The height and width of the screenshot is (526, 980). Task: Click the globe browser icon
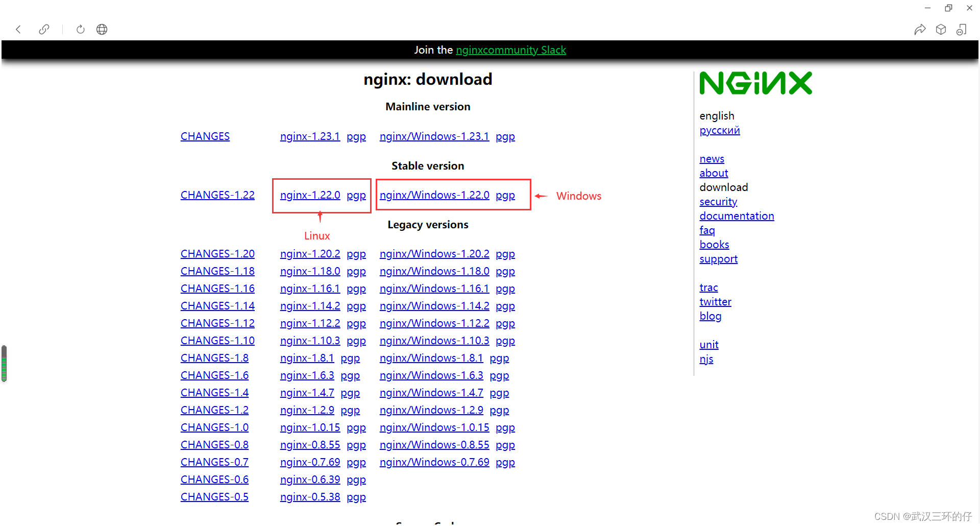coord(102,30)
